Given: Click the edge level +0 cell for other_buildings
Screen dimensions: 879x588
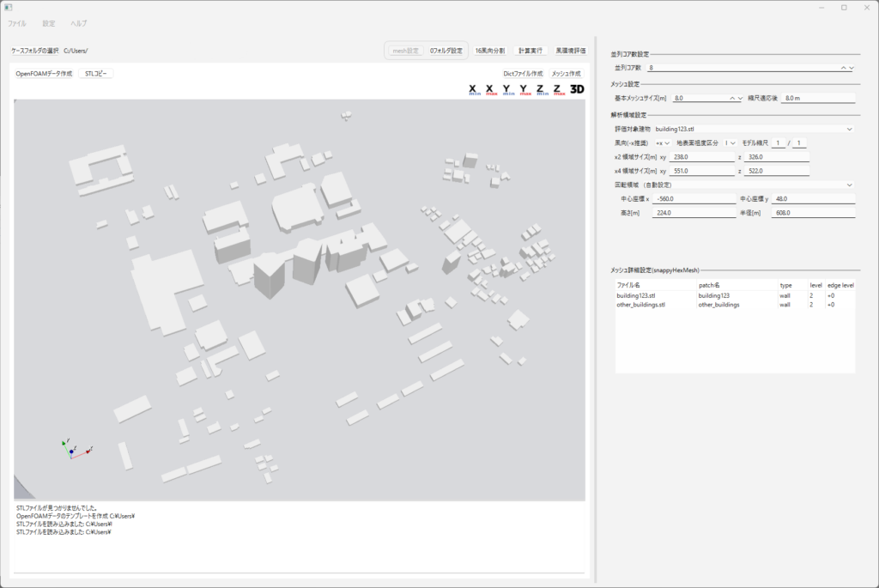Looking at the screenshot, I should [840, 305].
